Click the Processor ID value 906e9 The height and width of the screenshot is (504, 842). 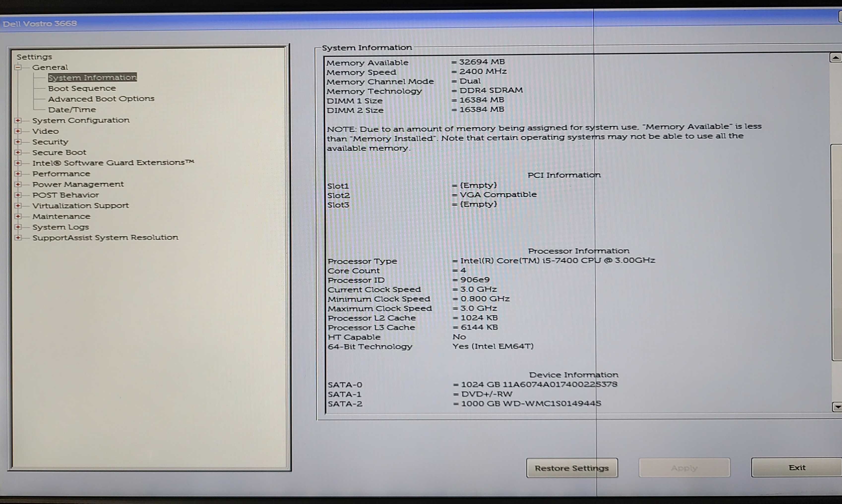475,280
